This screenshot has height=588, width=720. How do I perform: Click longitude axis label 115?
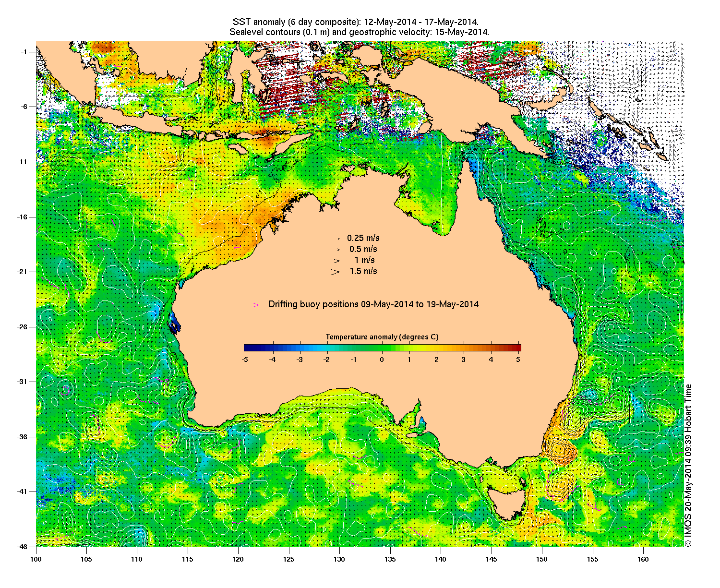188,559
